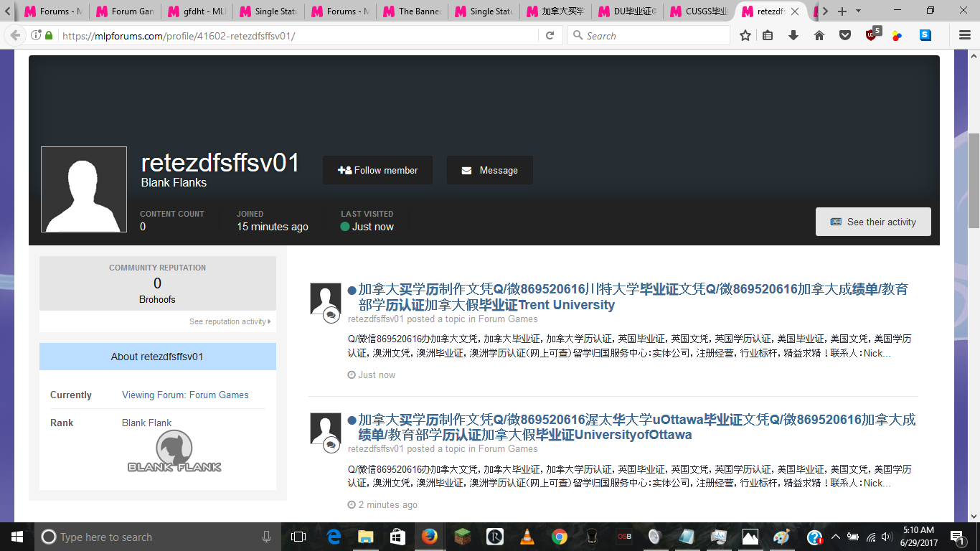Open the Firefox hamburger menu
980x551 pixels.
point(965,35)
